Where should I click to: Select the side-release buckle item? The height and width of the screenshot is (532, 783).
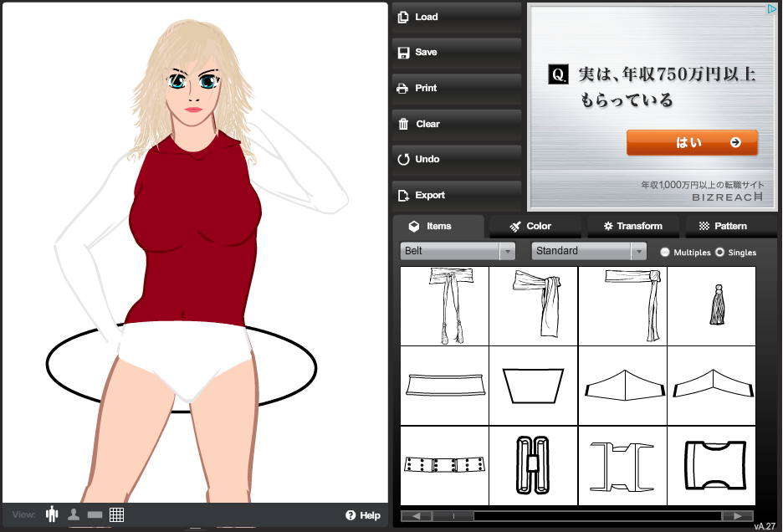(711, 465)
